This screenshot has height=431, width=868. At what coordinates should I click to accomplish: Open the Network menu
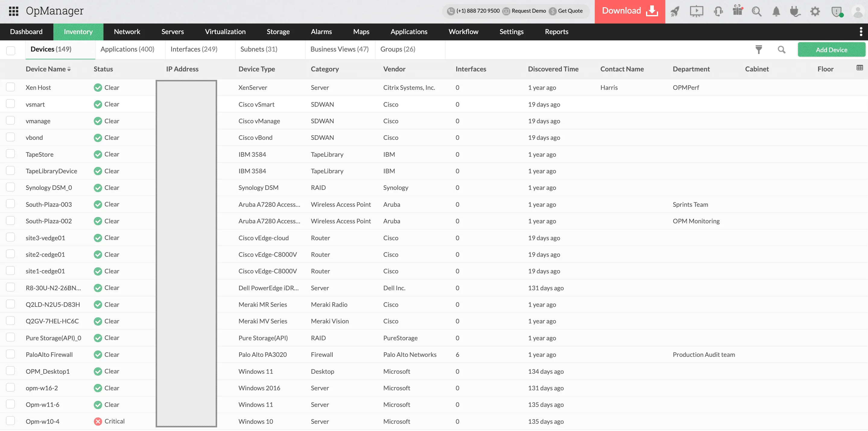[127, 32]
